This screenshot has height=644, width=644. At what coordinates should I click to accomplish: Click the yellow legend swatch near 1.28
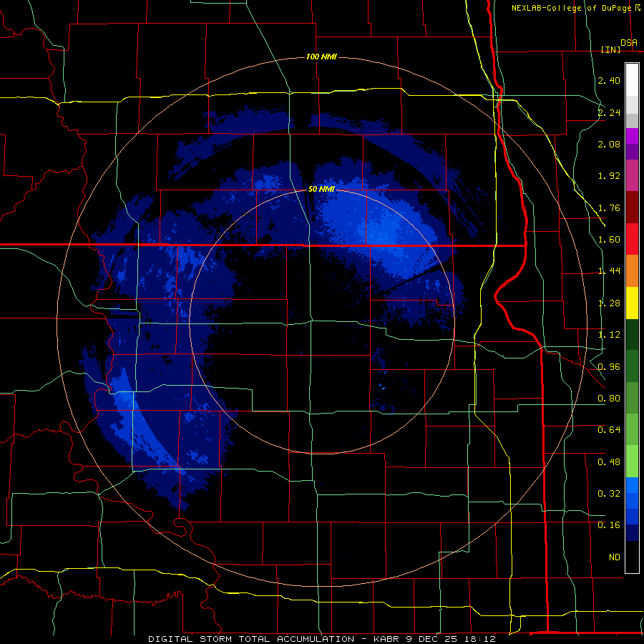click(632, 303)
